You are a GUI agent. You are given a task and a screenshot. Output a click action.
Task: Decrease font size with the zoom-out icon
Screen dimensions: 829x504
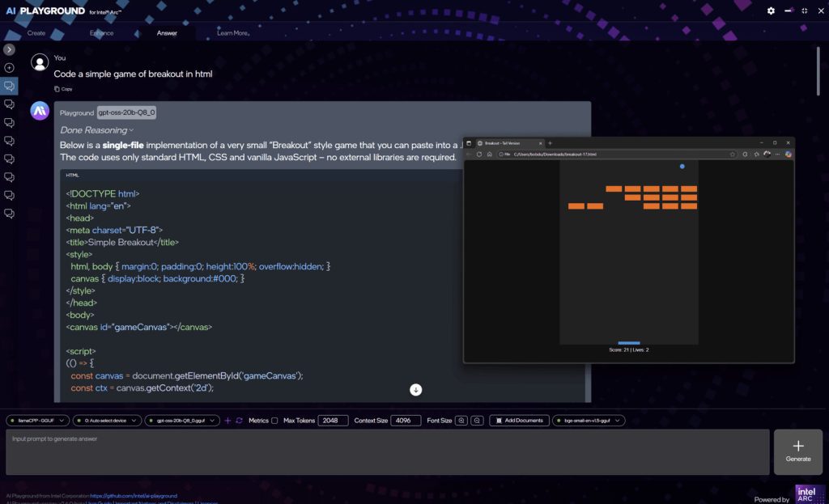click(x=477, y=421)
